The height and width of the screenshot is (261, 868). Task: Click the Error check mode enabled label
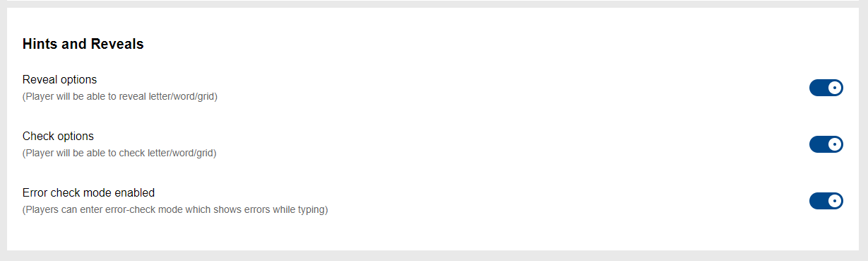coord(88,192)
